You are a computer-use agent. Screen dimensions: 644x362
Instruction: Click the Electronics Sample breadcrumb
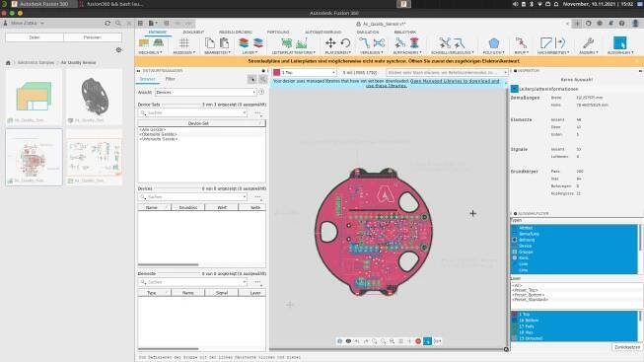(x=36, y=62)
